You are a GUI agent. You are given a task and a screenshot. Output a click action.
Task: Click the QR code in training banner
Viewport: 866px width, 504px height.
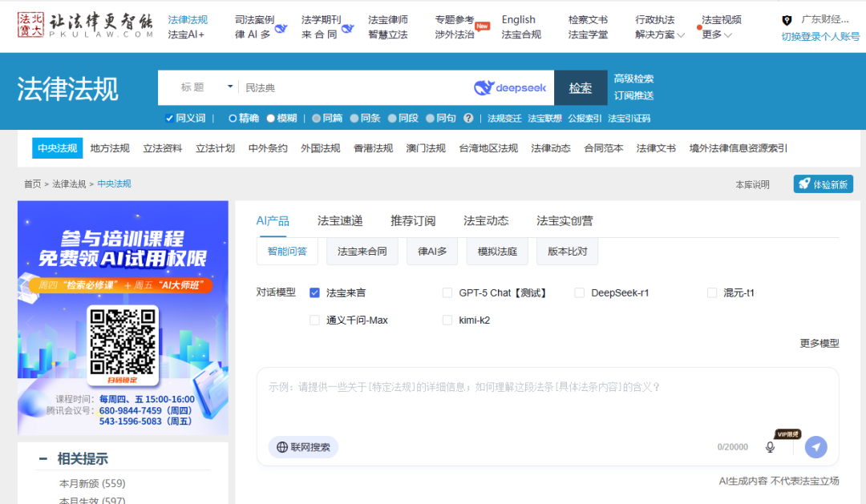123,341
